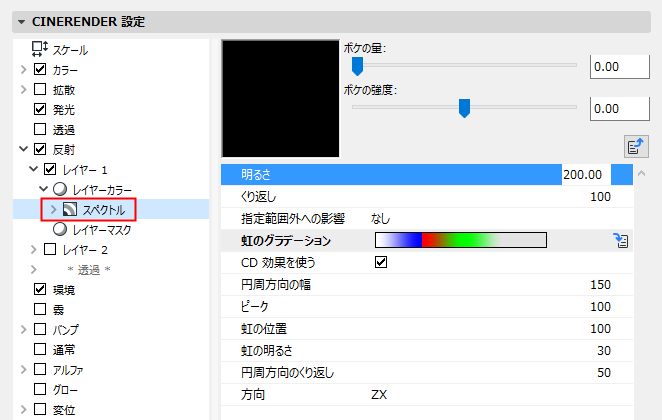Expand the 変位 tree item
Viewport: 662px width, 420px height.
pos(24,409)
